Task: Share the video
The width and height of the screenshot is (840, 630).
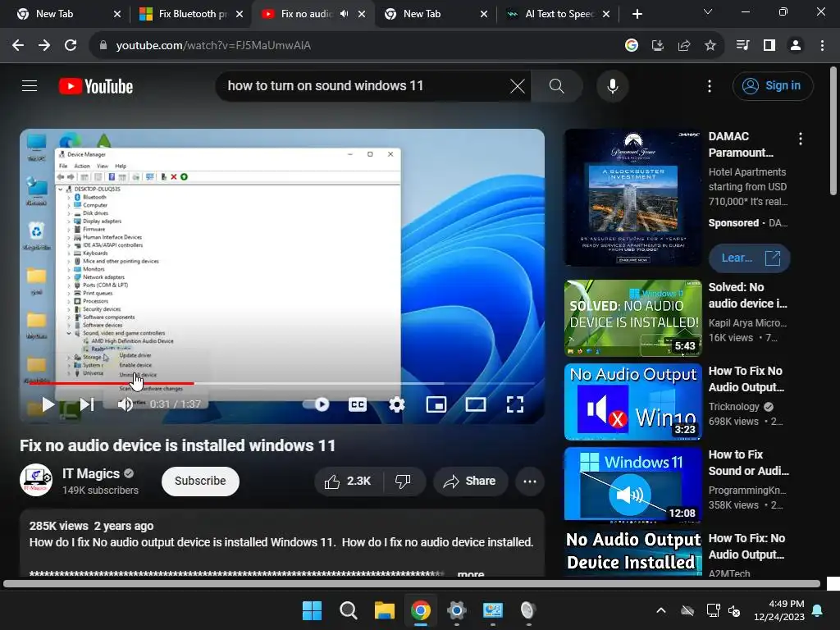Action: pyautogui.click(x=470, y=481)
